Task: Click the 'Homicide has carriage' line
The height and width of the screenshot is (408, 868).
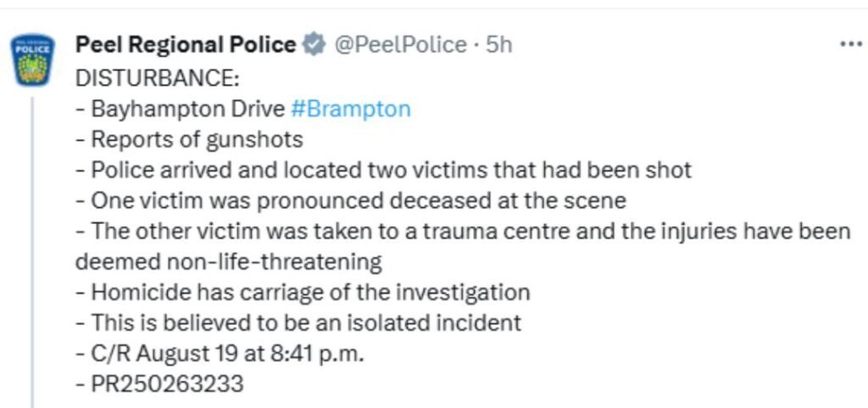Action: 303,292
